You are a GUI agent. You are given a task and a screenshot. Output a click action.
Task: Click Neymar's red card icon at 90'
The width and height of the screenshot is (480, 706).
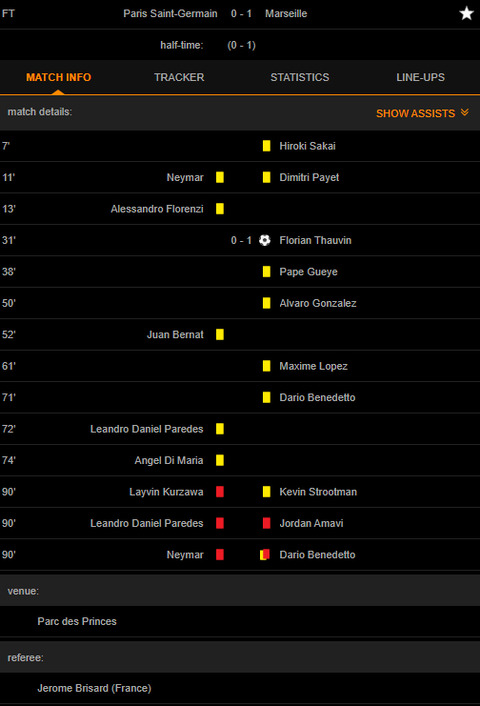click(220, 555)
